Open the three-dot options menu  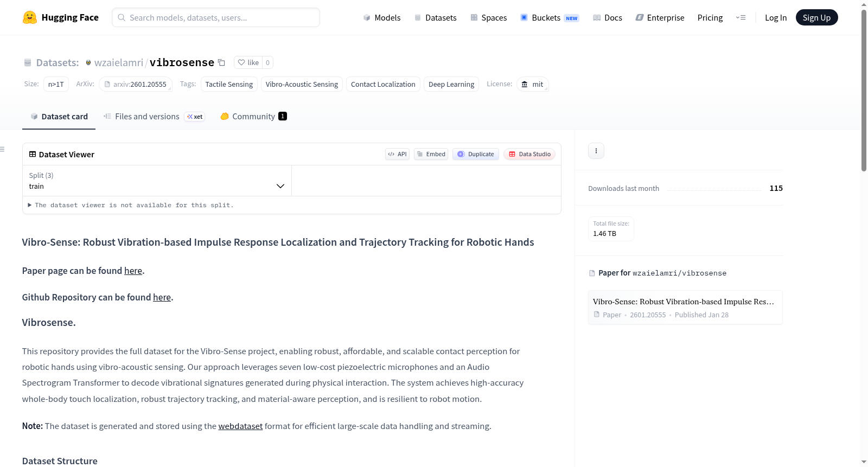click(596, 151)
